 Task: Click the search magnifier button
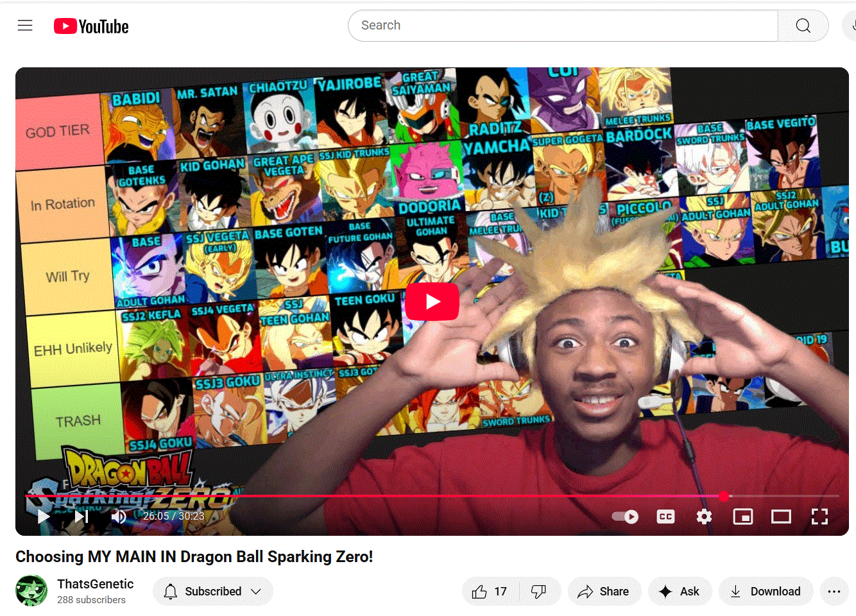click(x=803, y=26)
